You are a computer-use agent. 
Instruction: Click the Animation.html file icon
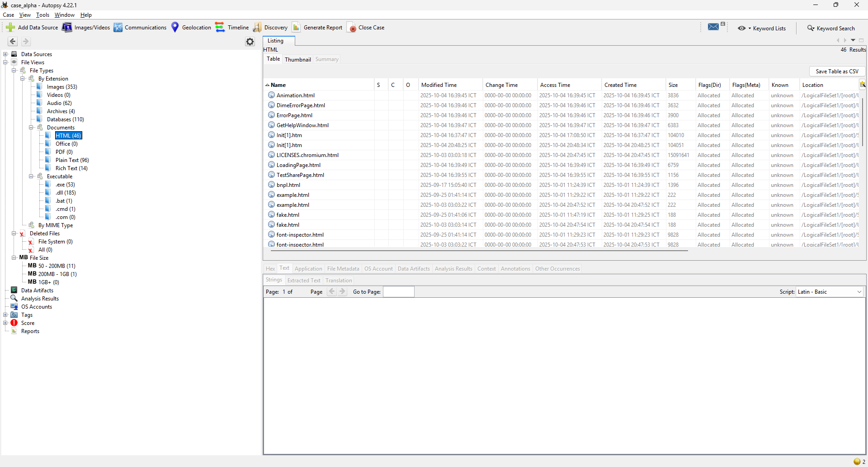pyautogui.click(x=271, y=95)
